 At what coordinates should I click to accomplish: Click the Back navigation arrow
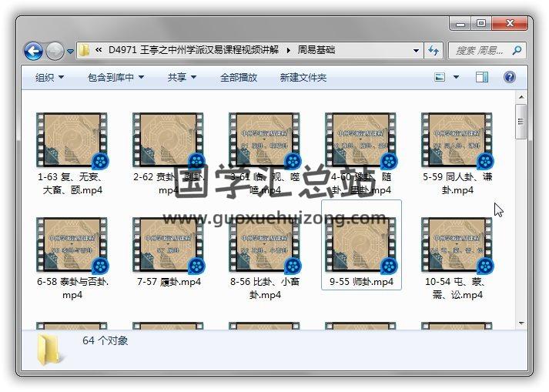[x=33, y=51]
